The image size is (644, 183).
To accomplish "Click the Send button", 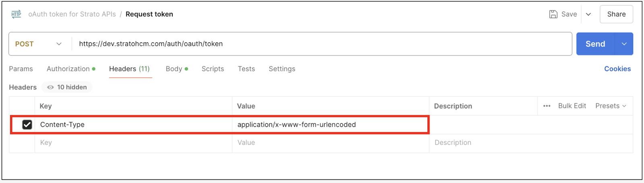I will (595, 44).
